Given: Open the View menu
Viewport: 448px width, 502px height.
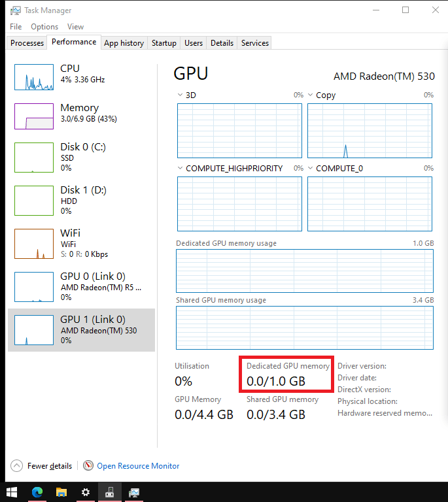Looking at the screenshot, I should [75, 27].
